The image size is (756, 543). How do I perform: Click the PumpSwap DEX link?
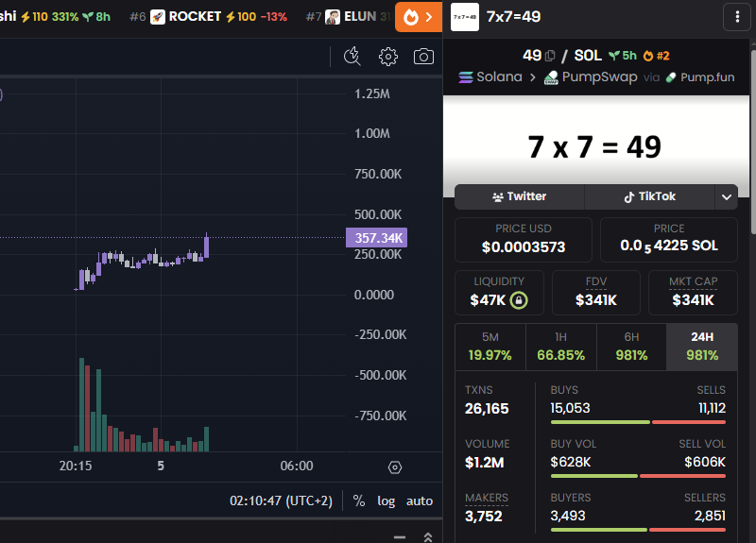point(591,77)
